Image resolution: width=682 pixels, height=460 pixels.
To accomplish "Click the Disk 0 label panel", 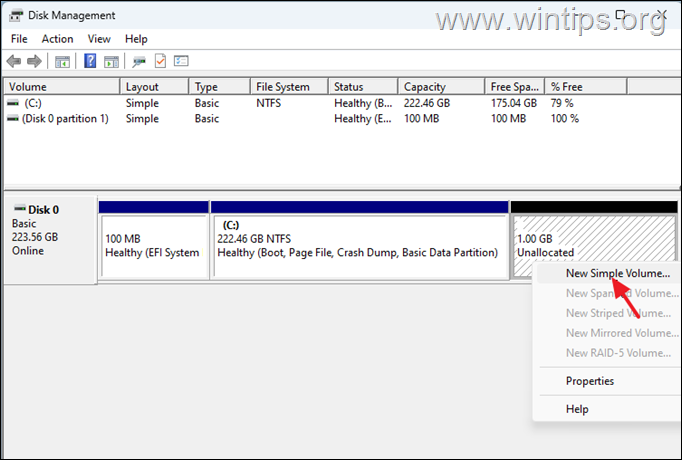I will coord(50,240).
